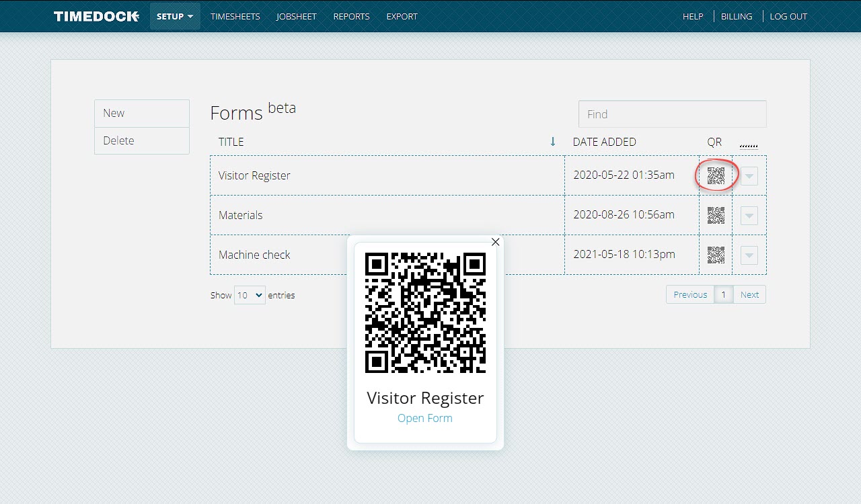The image size is (861, 504).
Task: Close the QR code popup
Action: click(496, 242)
